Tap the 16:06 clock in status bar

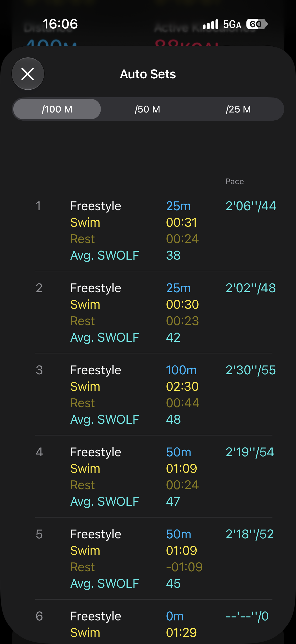60,24
